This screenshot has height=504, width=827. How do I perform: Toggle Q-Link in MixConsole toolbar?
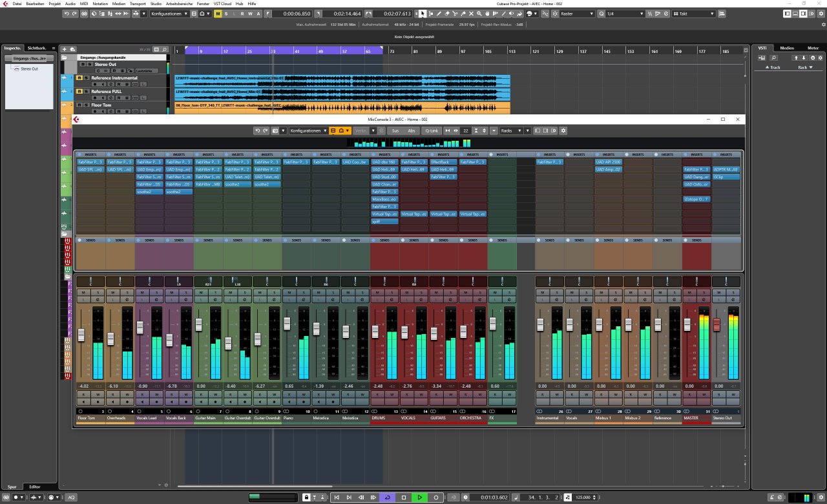click(x=431, y=131)
